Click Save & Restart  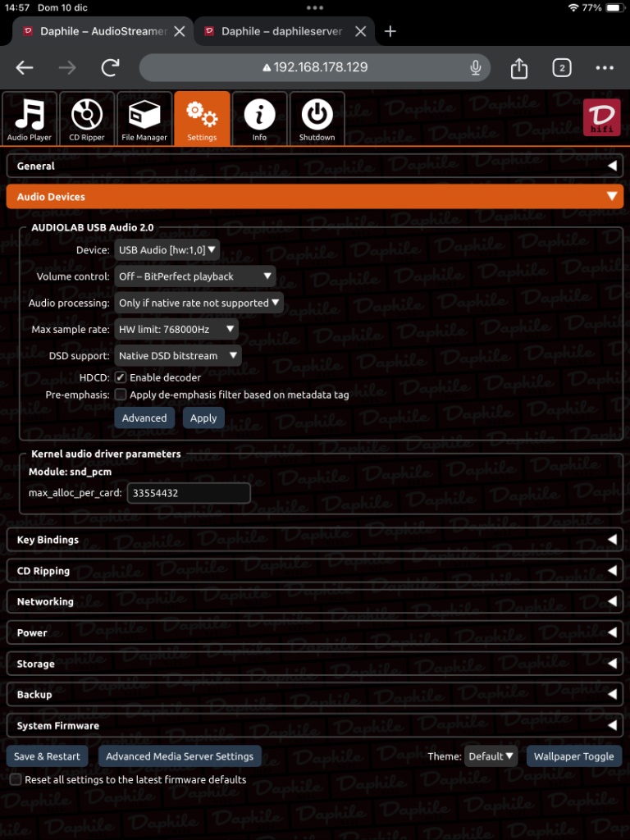pos(47,756)
